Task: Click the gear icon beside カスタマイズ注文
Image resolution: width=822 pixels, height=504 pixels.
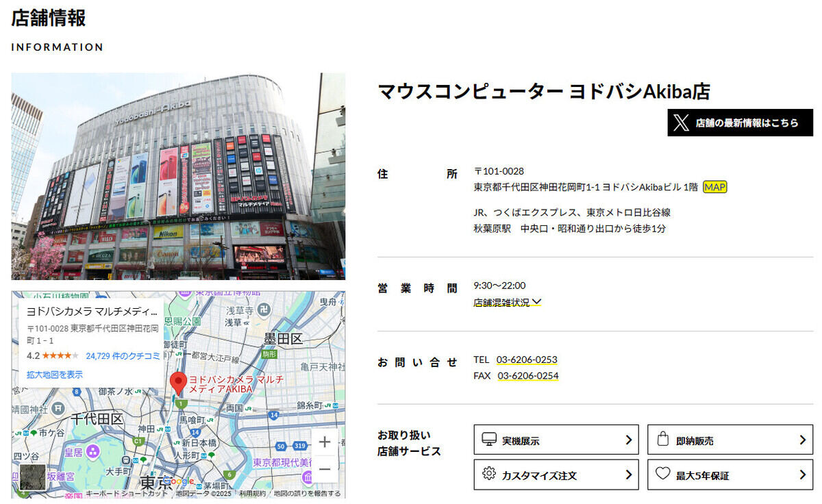Action: point(488,474)
